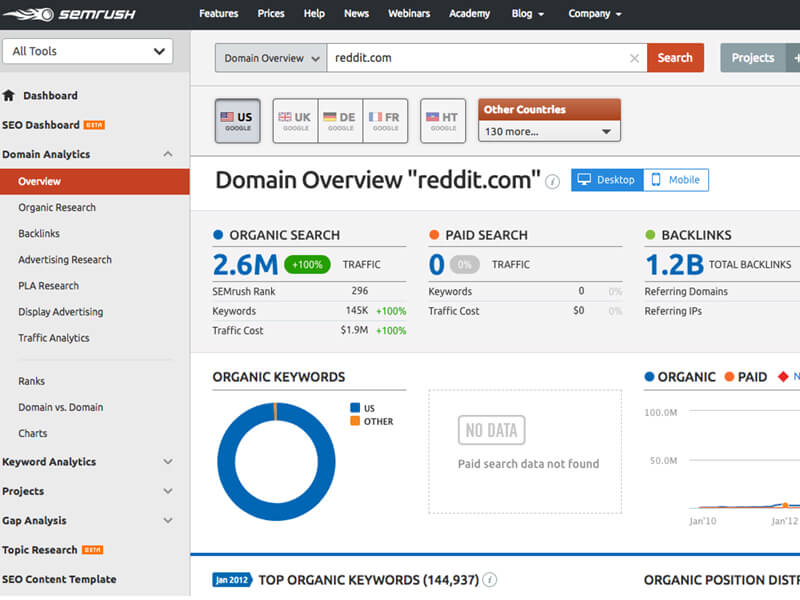Click the info icon beside Domain Overview title
800x600 pixels.
click(x=552, y=181)
